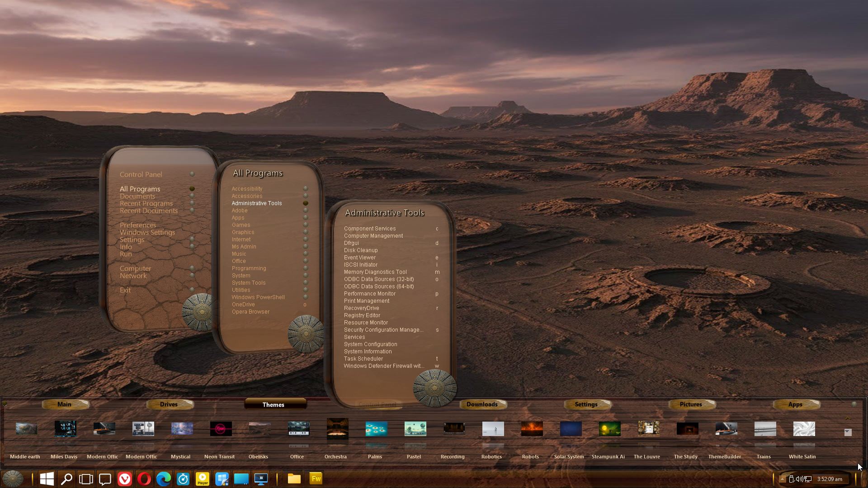This screenshot has width=868, height=488.
Task: Expand the Accessibility submenu
Action: point(247,189)
